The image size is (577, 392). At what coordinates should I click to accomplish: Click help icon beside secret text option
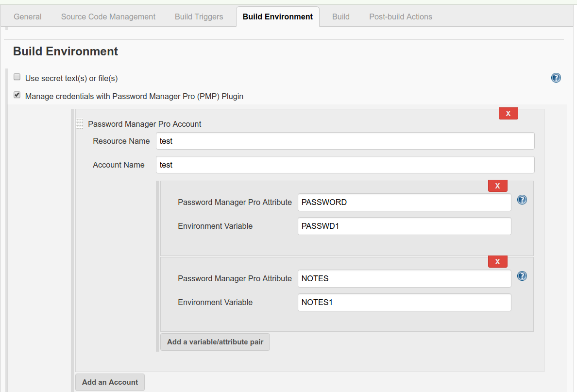[x=556, y=78]
